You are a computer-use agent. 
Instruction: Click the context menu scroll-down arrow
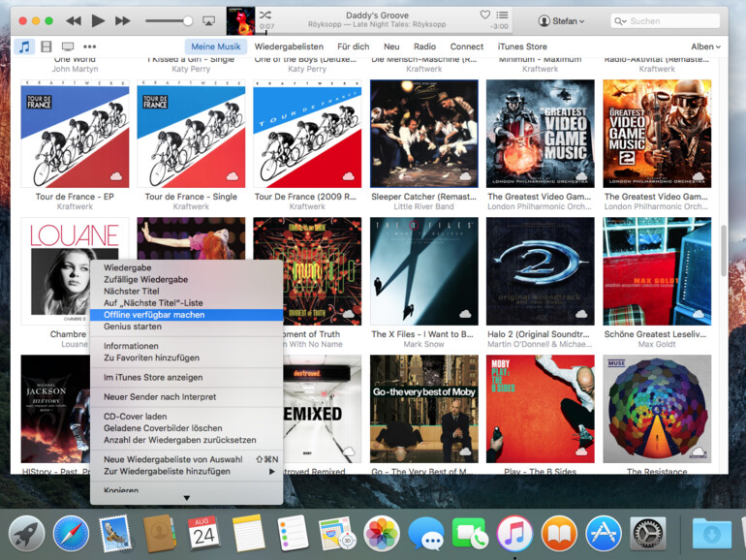[x=186, y=498]
